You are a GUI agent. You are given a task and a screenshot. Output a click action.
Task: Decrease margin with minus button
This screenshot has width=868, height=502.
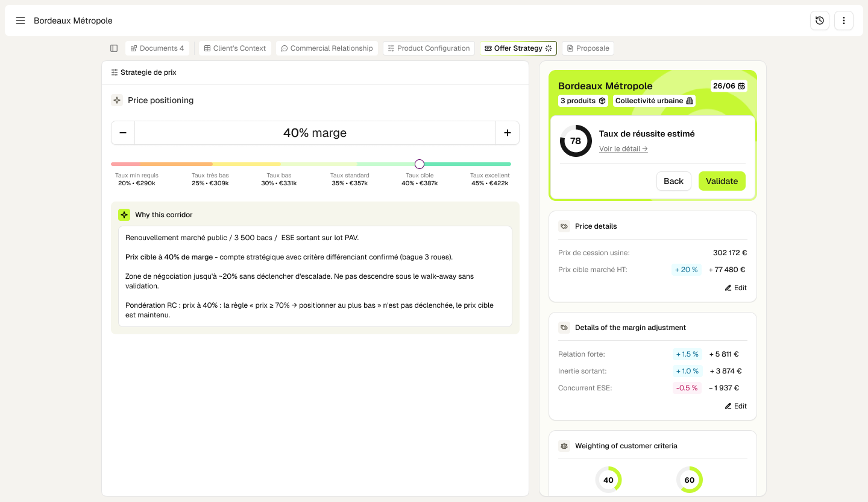[x=123, y=133]
